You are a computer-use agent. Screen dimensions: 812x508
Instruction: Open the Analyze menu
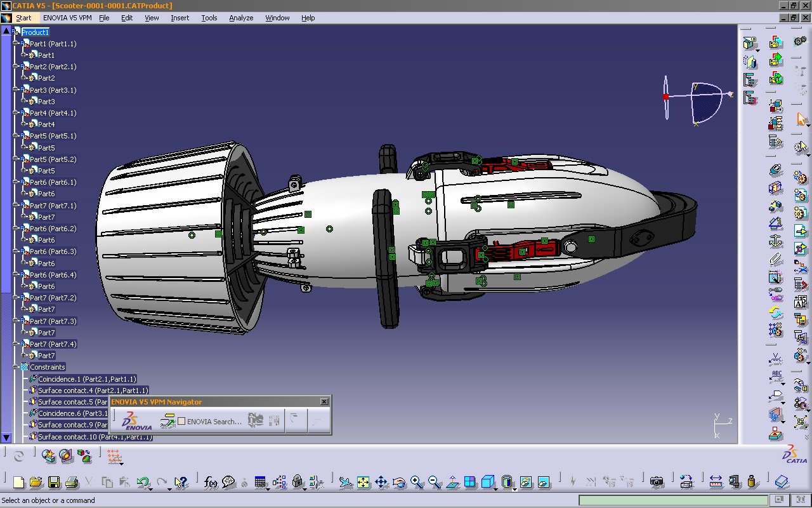(x=240, y=18)
